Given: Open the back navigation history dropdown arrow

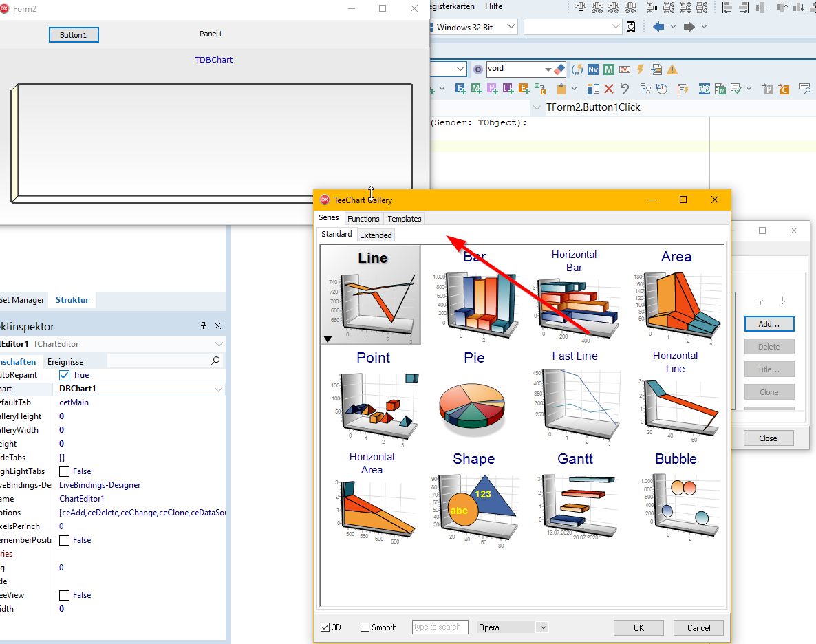Looking at the screenshot, I should [673, 27].
